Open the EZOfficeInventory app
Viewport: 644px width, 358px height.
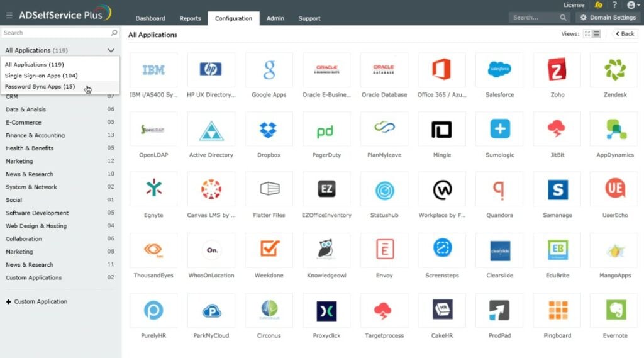coord(326,189)
